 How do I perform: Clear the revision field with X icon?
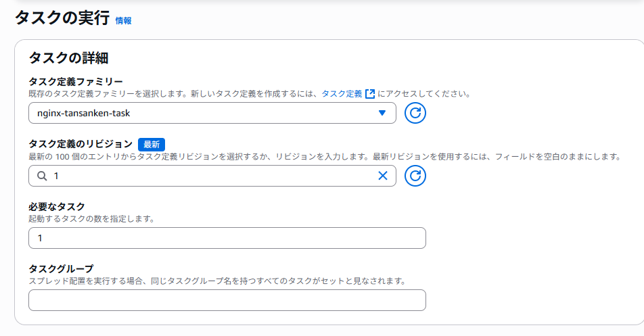click(382, 176)
